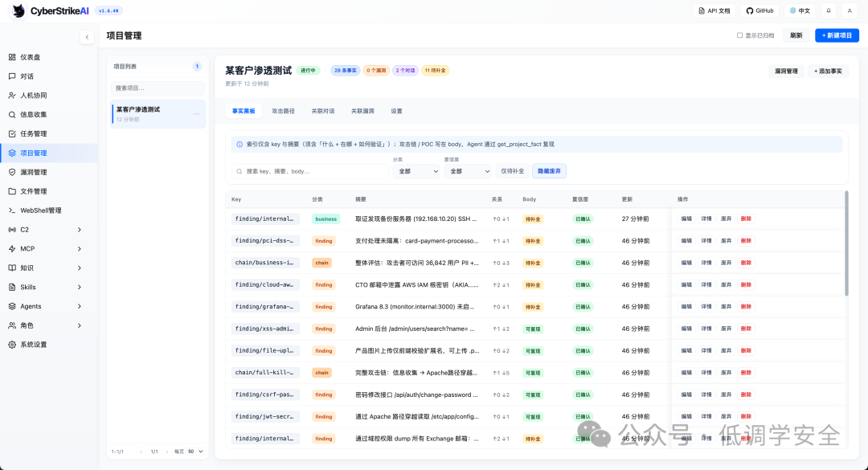
Task: Delete the finding/pci-dss row via 删除
Action: 746,241
